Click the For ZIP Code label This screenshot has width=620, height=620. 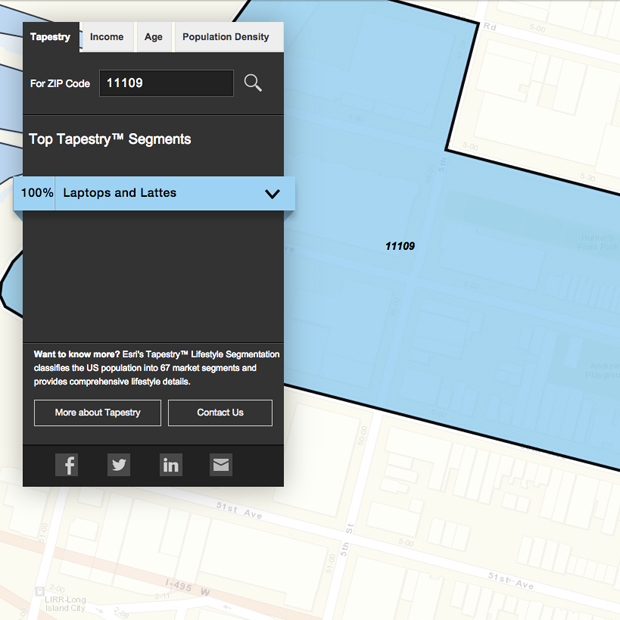tap(60, 83)
